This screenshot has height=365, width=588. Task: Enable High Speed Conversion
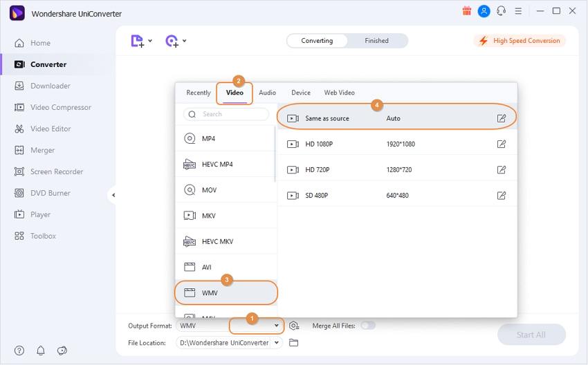pos(520,41)
